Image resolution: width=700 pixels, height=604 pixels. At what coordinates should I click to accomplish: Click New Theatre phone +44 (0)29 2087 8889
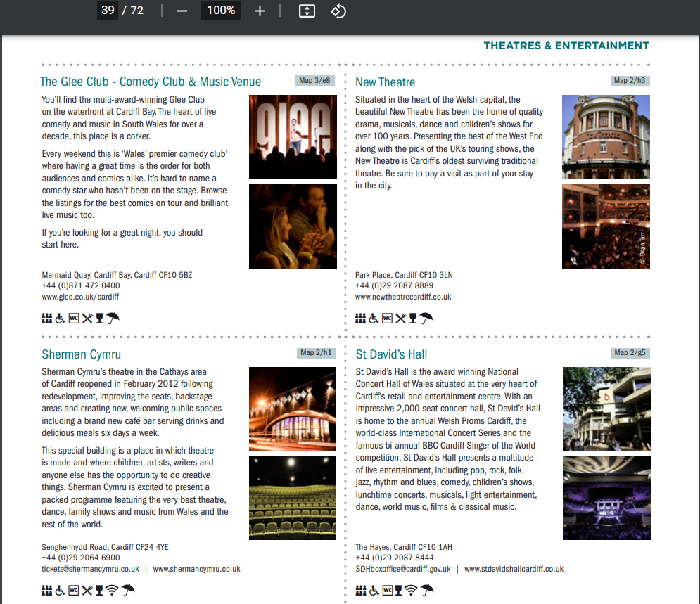394,285
